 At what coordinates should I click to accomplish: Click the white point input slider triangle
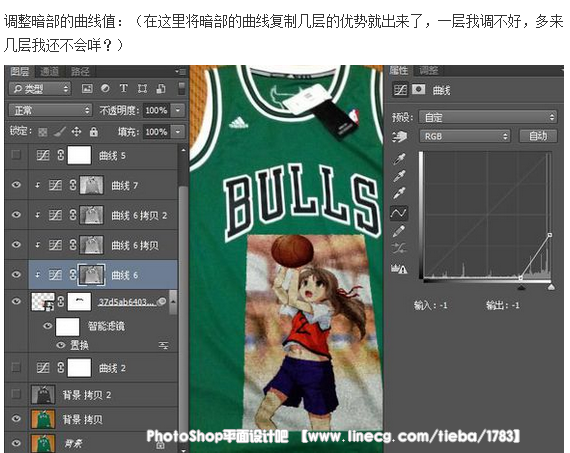coord(551,288)
